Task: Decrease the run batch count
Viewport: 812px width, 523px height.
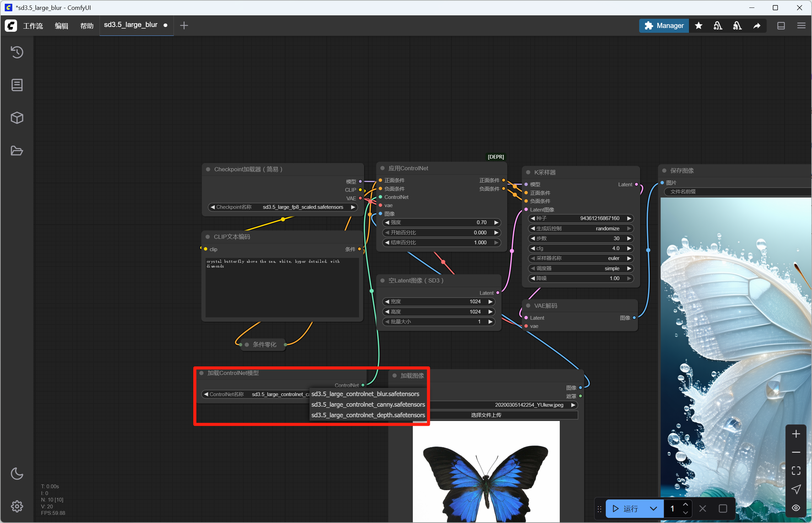Action: [x=685, y=513]
